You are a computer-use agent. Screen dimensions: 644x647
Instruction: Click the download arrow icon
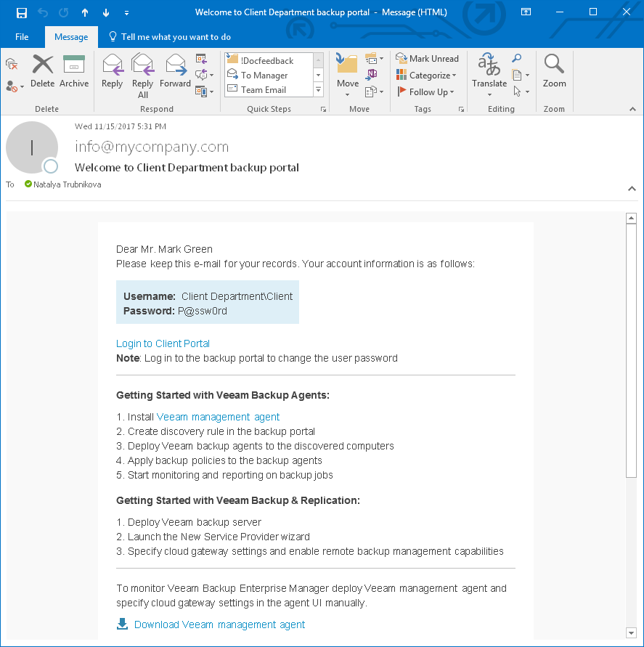point(122,624)
